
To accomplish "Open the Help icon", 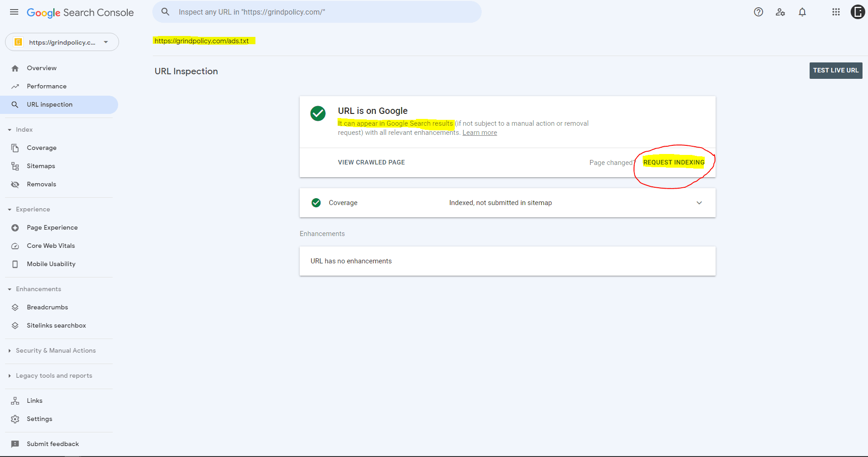I will coord(759,12).
